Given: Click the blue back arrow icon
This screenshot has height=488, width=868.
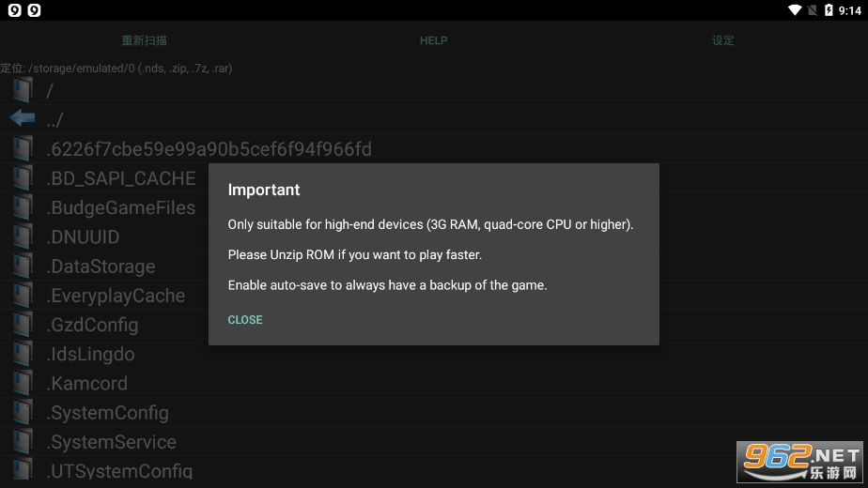Looking at the screenshot, I should click(23, 118).
